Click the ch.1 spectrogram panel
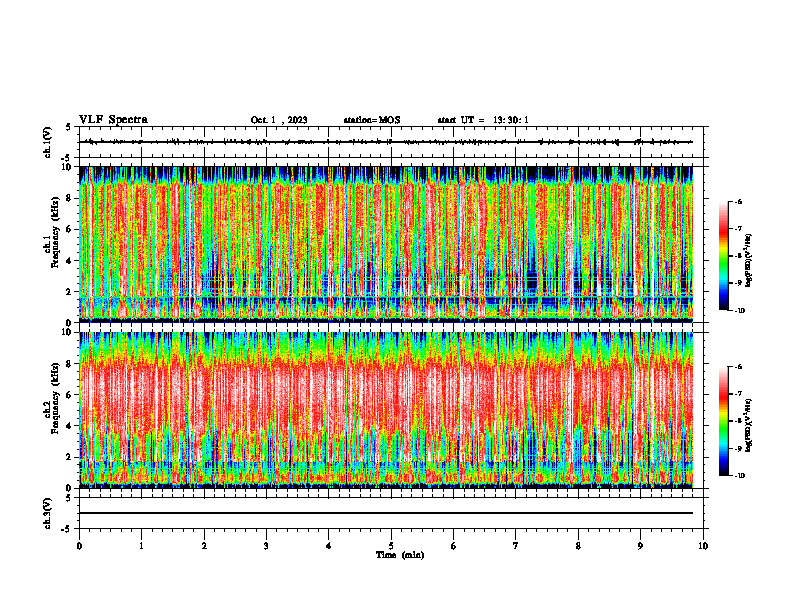 click(x=386, y=244)
